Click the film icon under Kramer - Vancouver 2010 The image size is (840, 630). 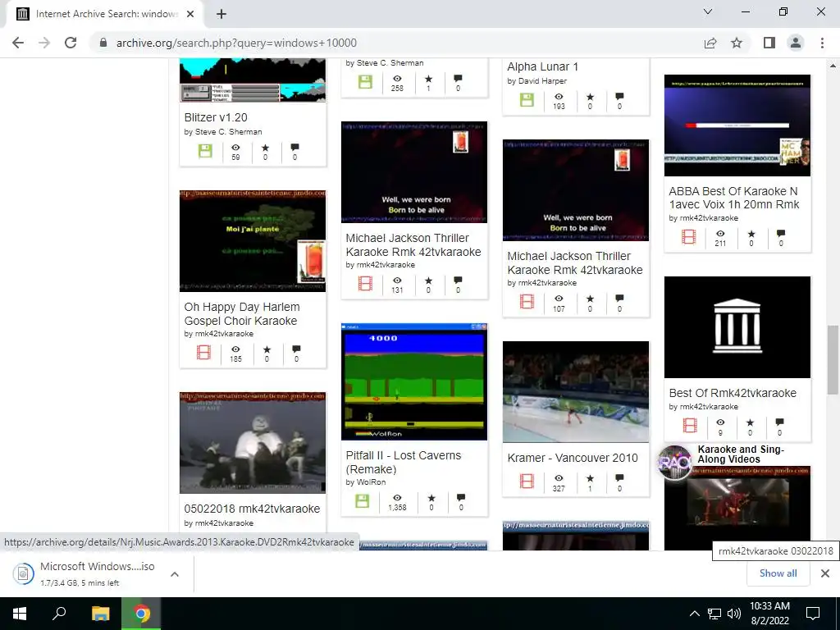[527, 481]
